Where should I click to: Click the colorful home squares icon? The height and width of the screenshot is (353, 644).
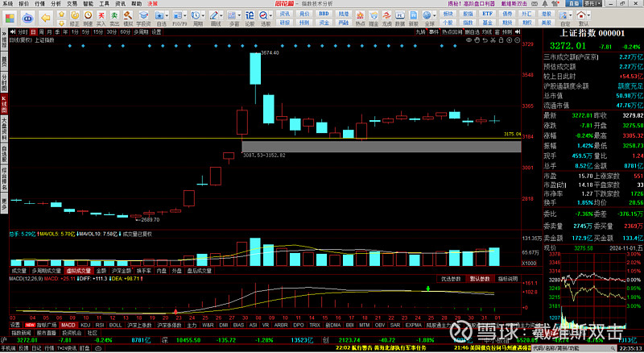click(x=10, y=18)
